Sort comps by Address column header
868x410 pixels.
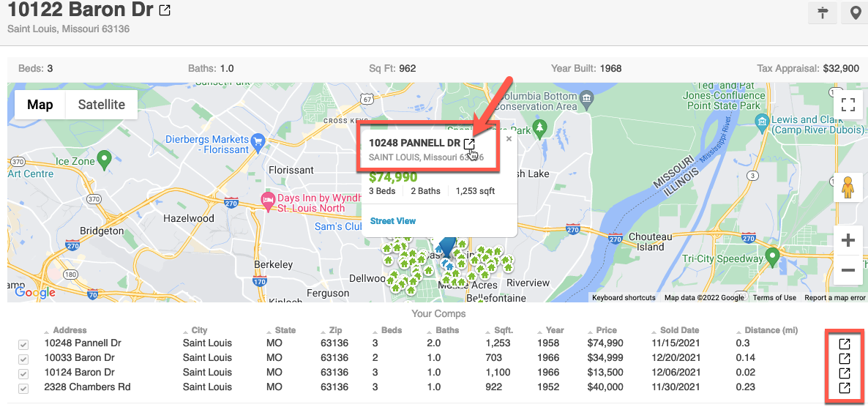point(70,330)
